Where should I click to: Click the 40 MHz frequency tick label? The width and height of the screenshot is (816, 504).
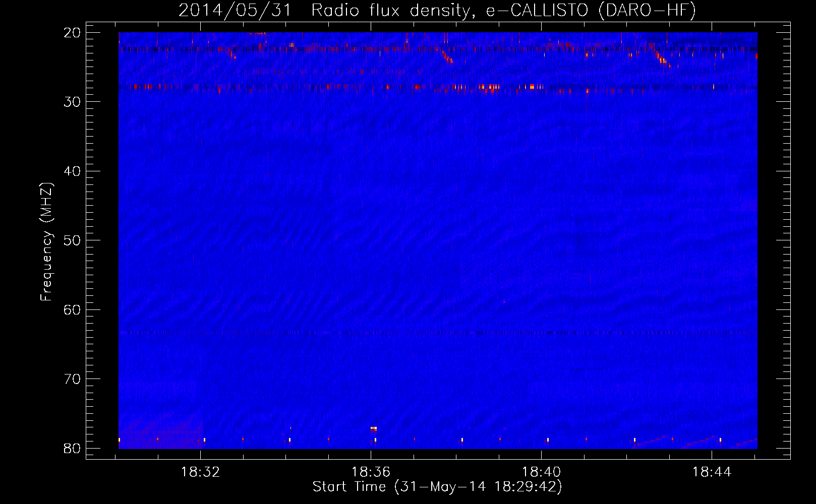(73, 171)
